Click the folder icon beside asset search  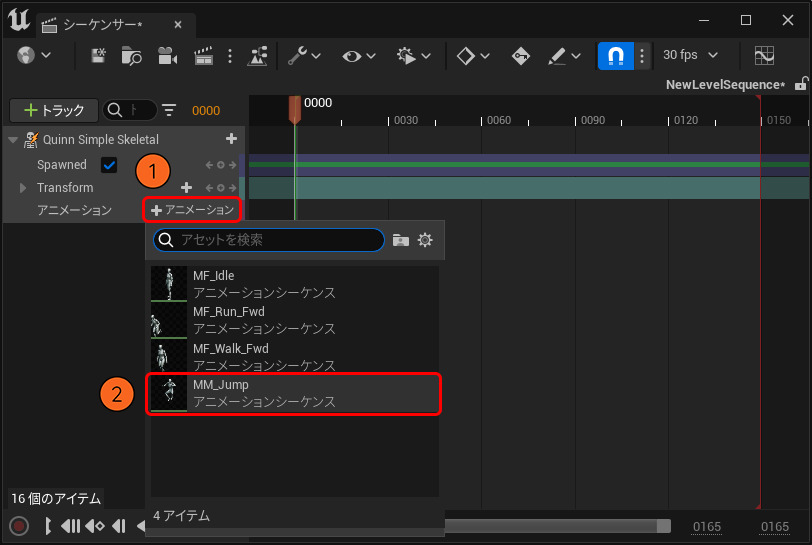(401, 240)
